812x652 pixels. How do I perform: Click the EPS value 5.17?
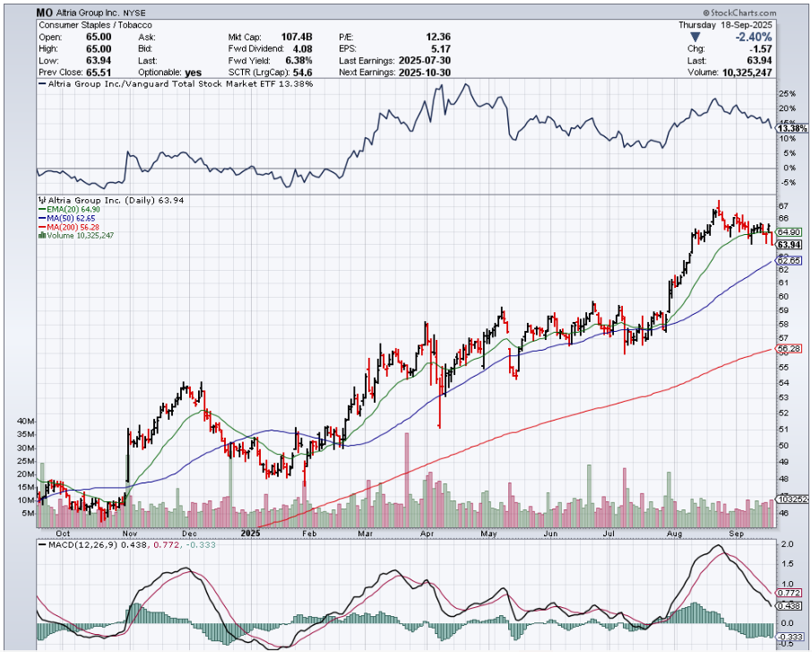pyautogui.click(x=441, y=48)
